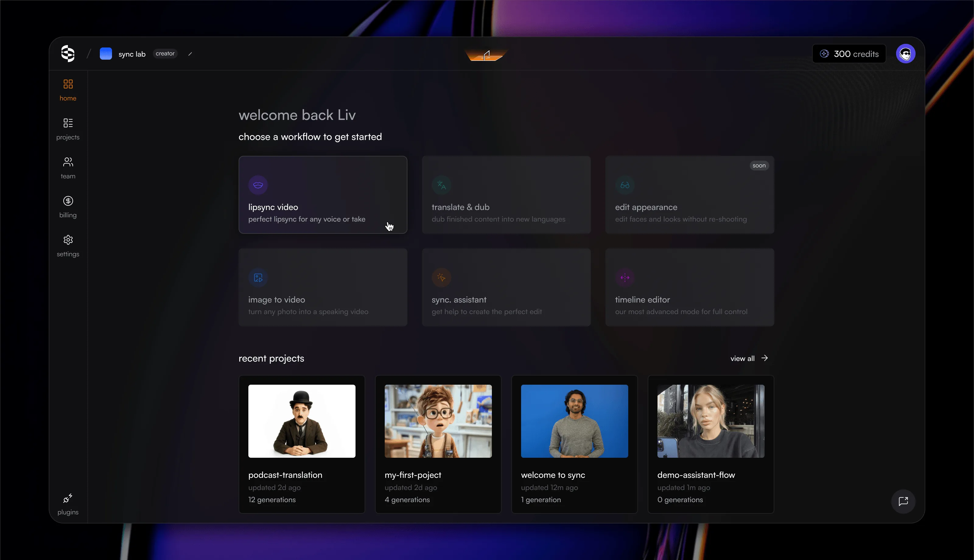This screenshot has height=560, width=974.
Task: Select the sync. assistant workflow card
Action: [x=506, y=287]
